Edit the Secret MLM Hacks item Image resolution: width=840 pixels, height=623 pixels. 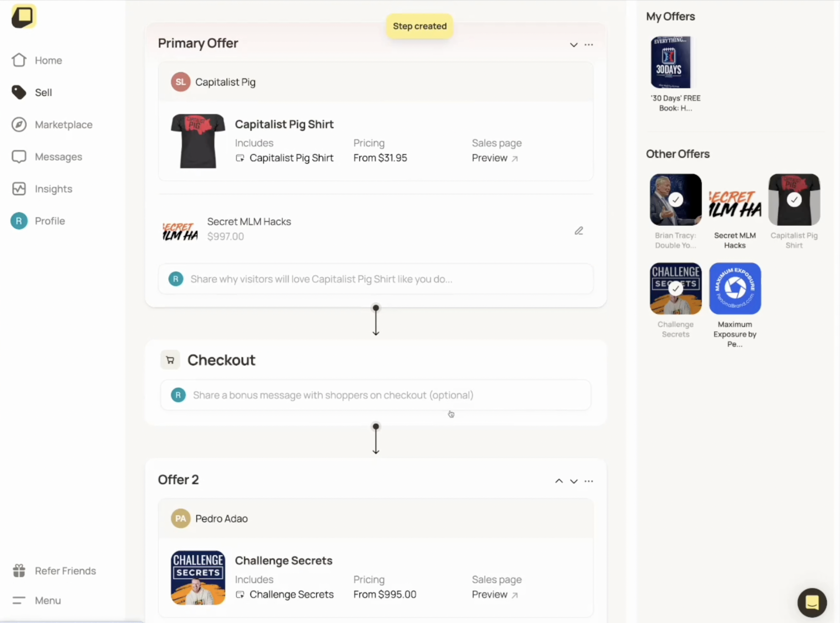click(579, 230)
